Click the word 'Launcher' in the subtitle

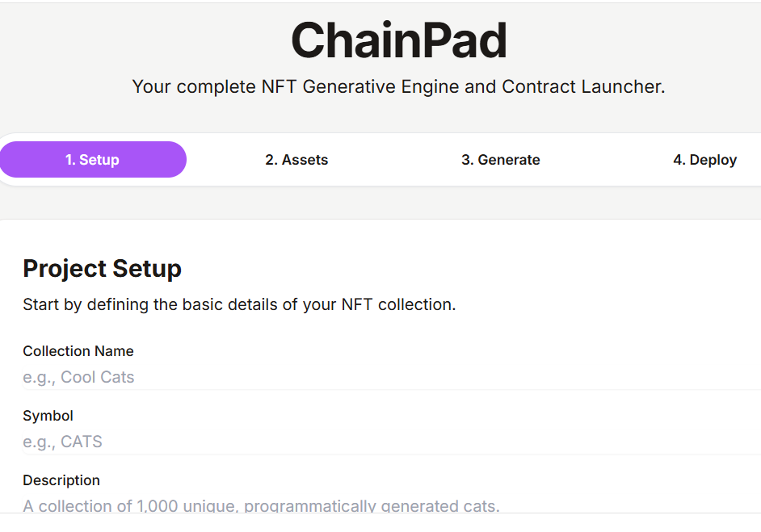[622, 86]
